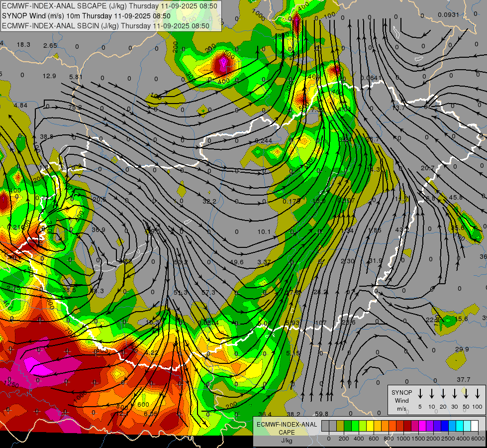Click the 5.81 value on the map
The width and height of the screenshot is (487, 448).
point(76,77)
